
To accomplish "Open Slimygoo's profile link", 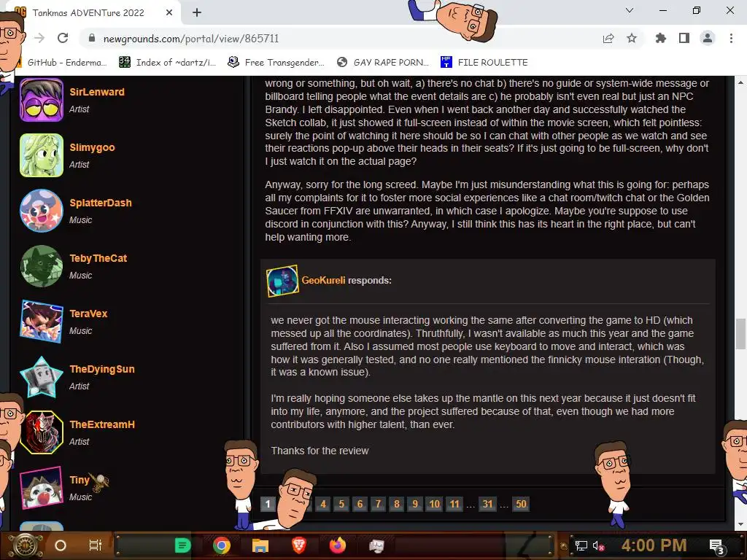I will click(92, 147).
